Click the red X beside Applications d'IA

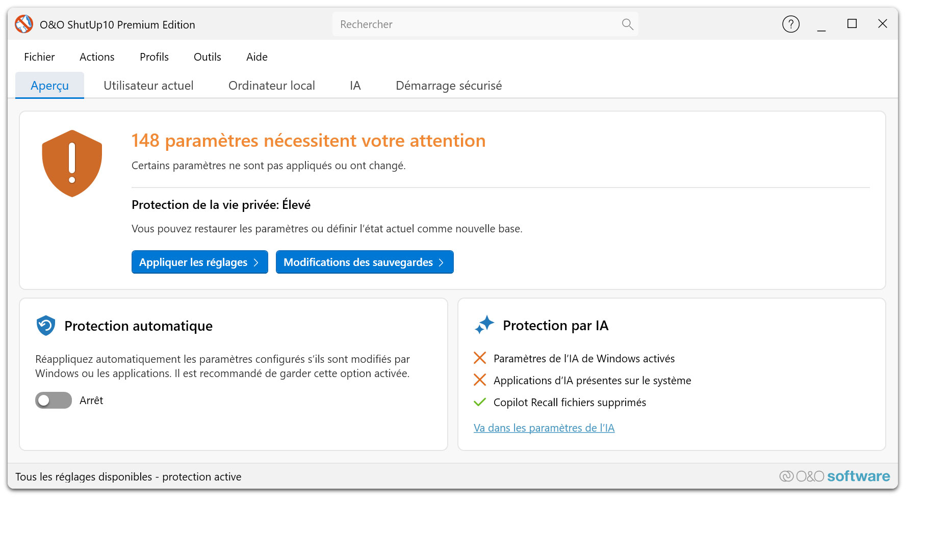pyautogui.click(x=480, y=380)
